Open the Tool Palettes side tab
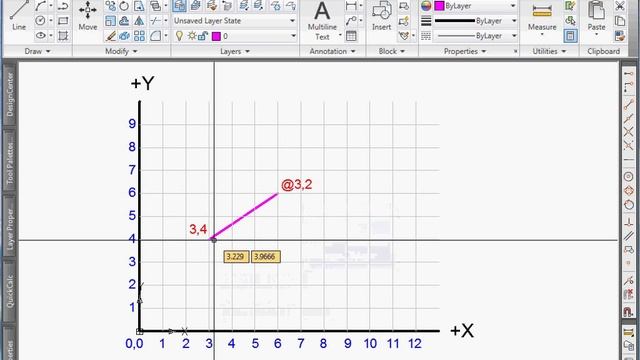The width and height of the screenshot is (640, 360). point(9,162)
